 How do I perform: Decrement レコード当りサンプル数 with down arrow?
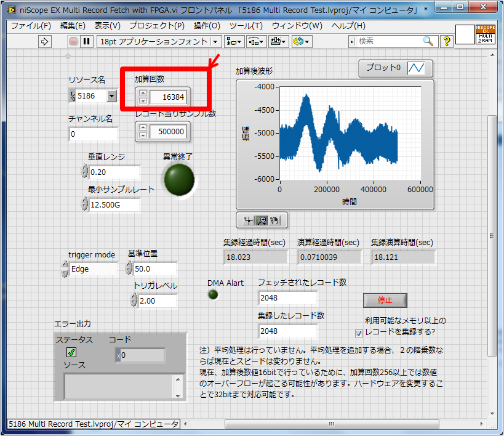tap(143, 135)
